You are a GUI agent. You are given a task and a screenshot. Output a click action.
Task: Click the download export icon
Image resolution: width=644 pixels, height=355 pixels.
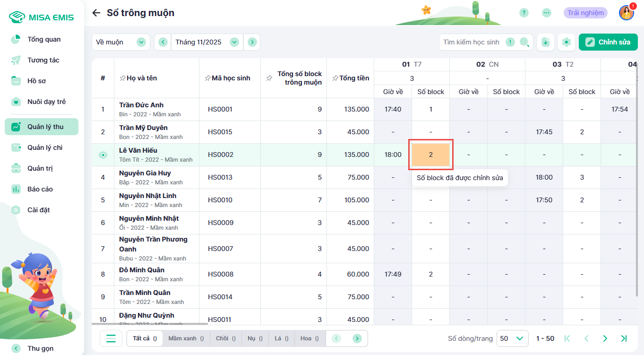pos(546,42)
